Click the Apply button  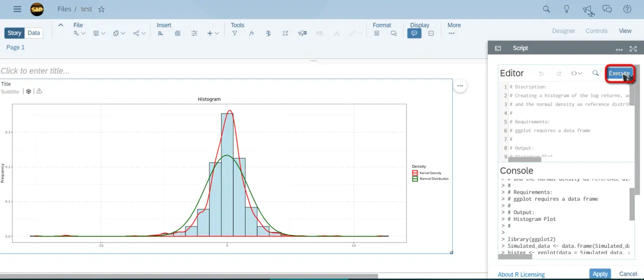[x=600, y=274]
